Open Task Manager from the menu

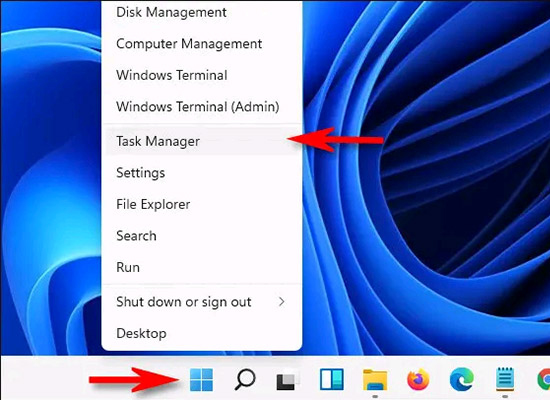(x=202, y=141)
